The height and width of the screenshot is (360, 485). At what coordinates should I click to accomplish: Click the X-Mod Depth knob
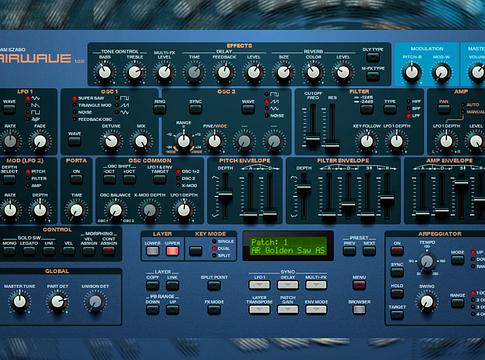[x=149, y=210]
